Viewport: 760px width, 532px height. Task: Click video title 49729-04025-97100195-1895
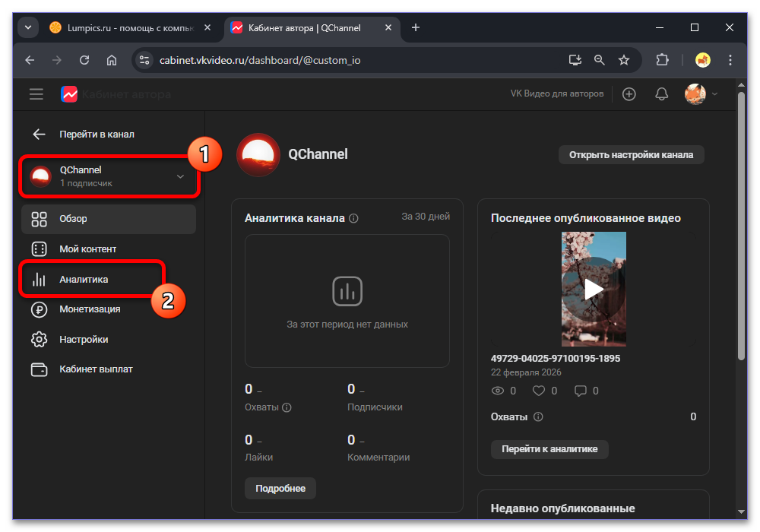[x=556, y=359]
